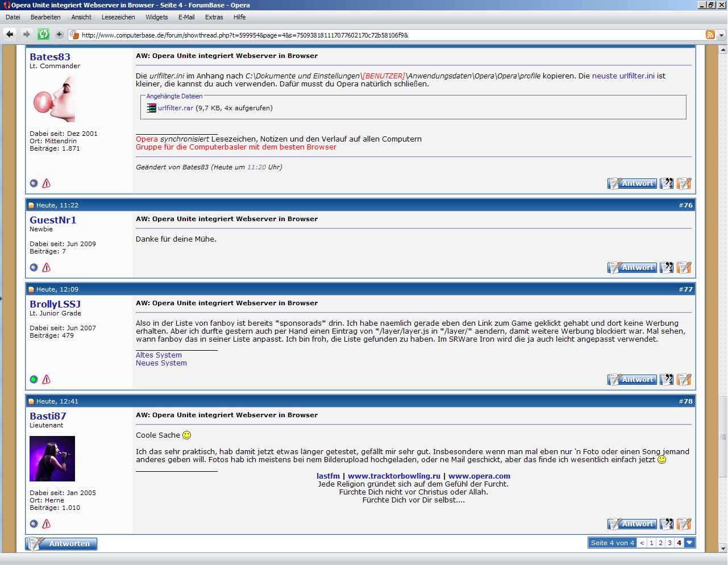Go to thread page 3
This screenshot has height=565, width=728.
669,543
